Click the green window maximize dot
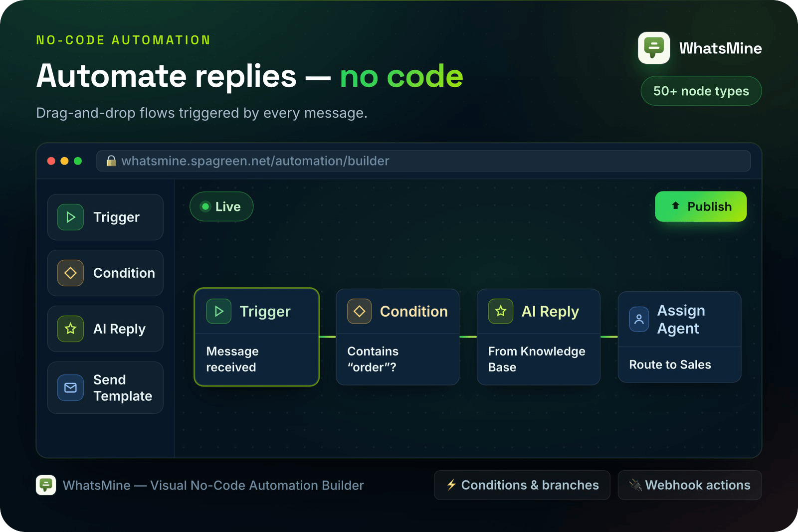798x532 pixels. point(78,161)
